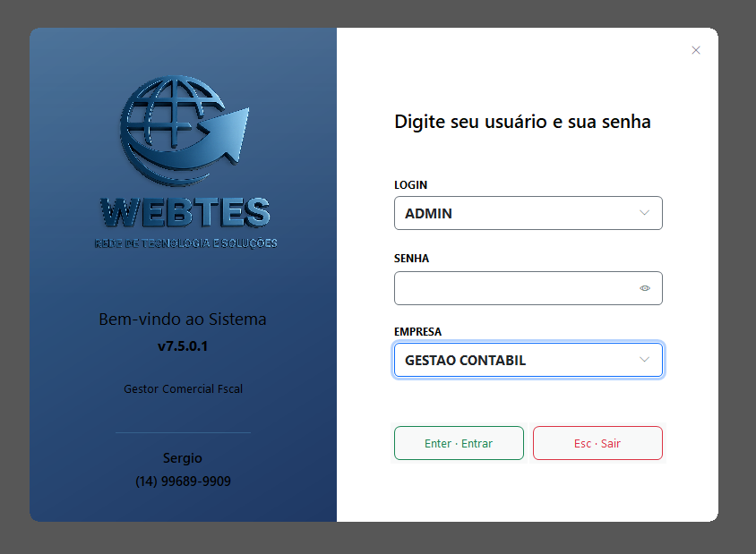Click the contact name Sergio
756x554 pixels.
click(x=182, y=458)
